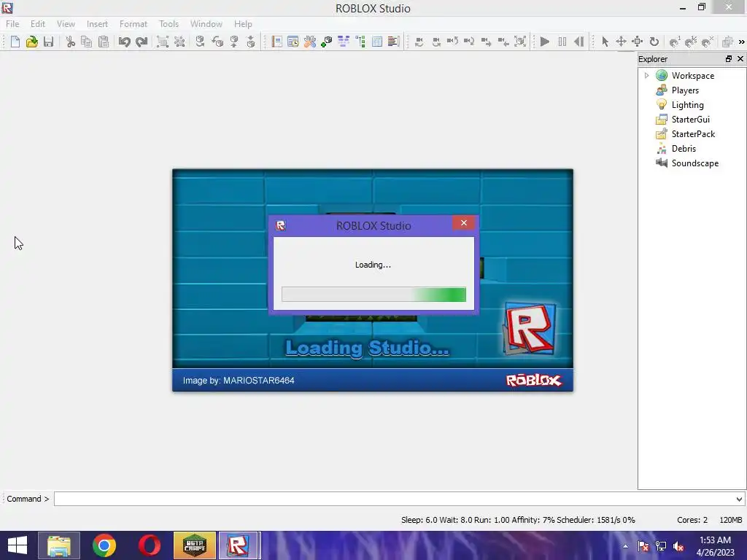Select the Resize tool
The width and height of the screenshot is (747, 560).
click(x=638, y=42)
